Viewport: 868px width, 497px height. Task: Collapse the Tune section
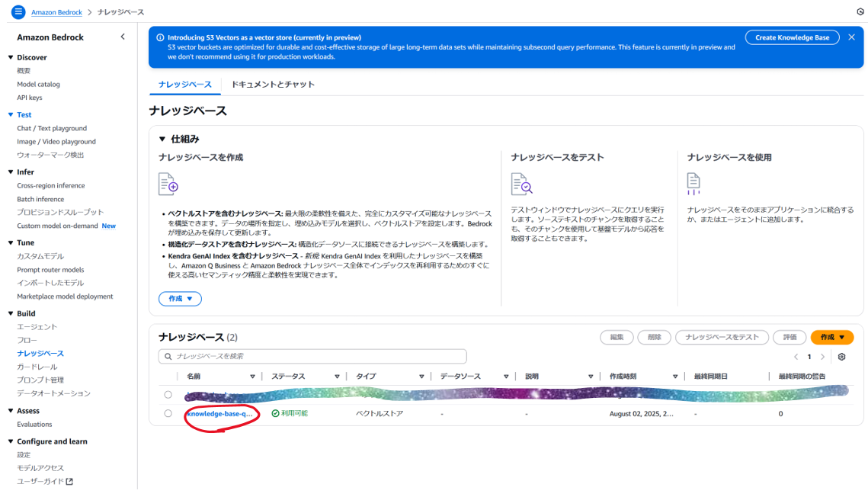11,242
